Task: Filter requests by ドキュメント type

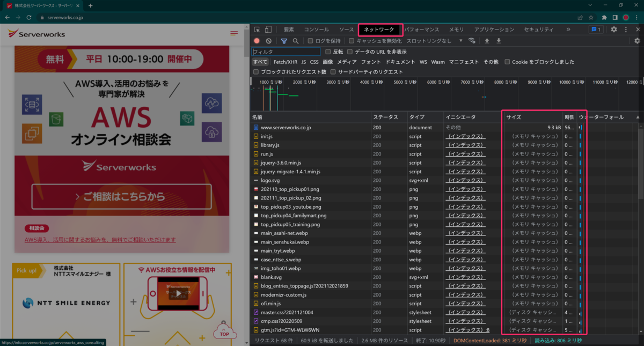Action: tap(400, 62)
